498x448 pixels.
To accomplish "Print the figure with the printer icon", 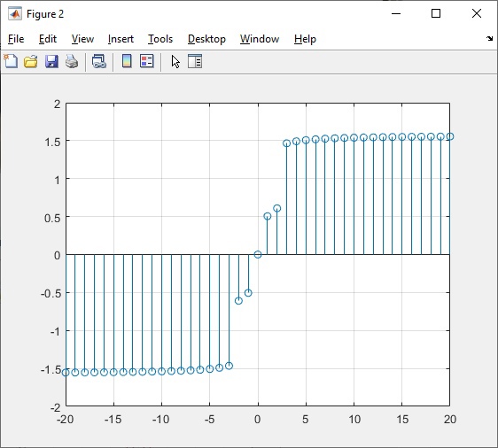I will pyautogui.click(x=72, y=61).
